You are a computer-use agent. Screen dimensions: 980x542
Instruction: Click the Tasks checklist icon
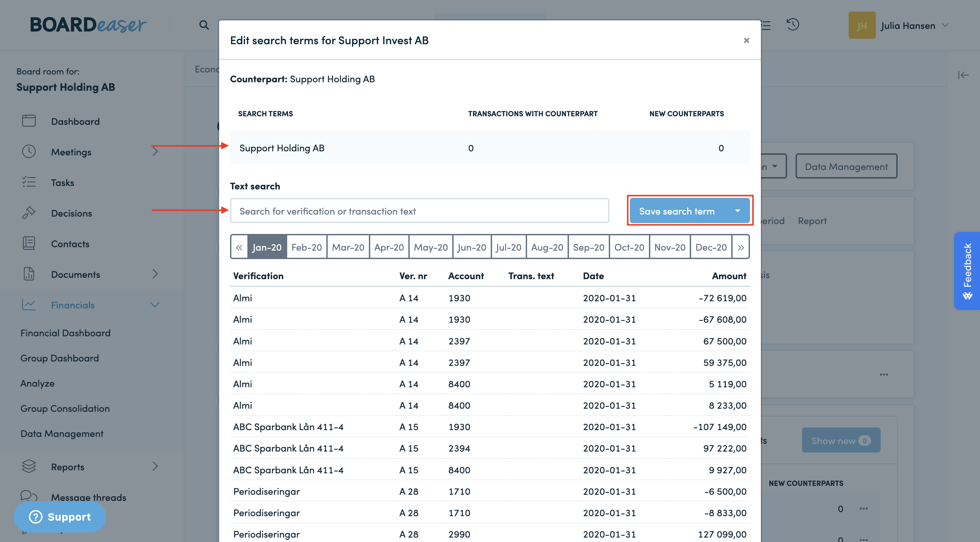tap(29, 182)
